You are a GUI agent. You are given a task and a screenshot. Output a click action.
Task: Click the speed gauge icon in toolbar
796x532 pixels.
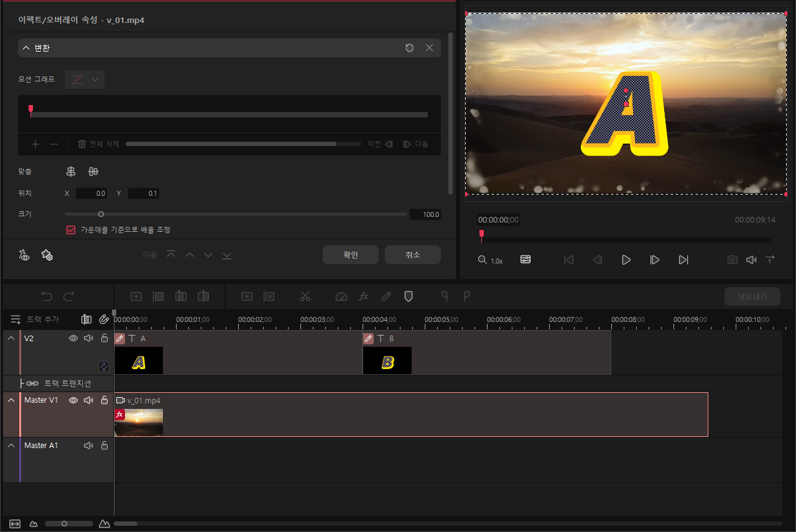pyautogui.click(x=341, y=296)
